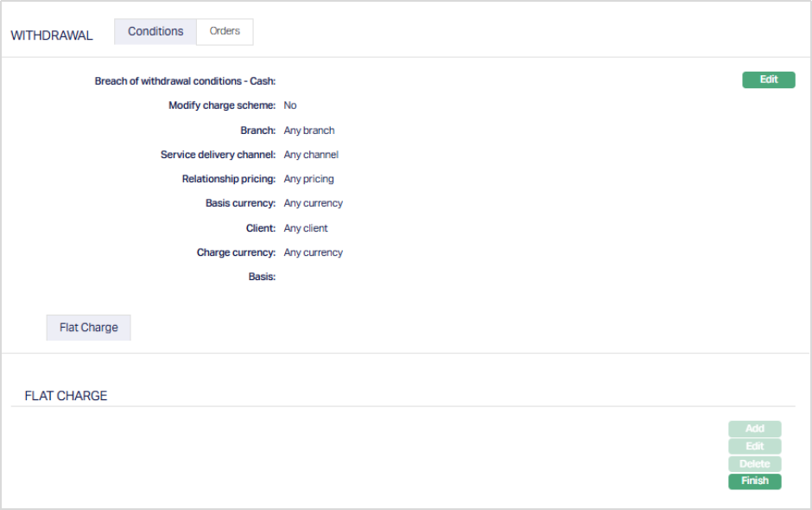The width and height of the screenshot is (812, 510).
Task: Select the Charge currency "Any currency" value
Action: [x=313, y=252]
